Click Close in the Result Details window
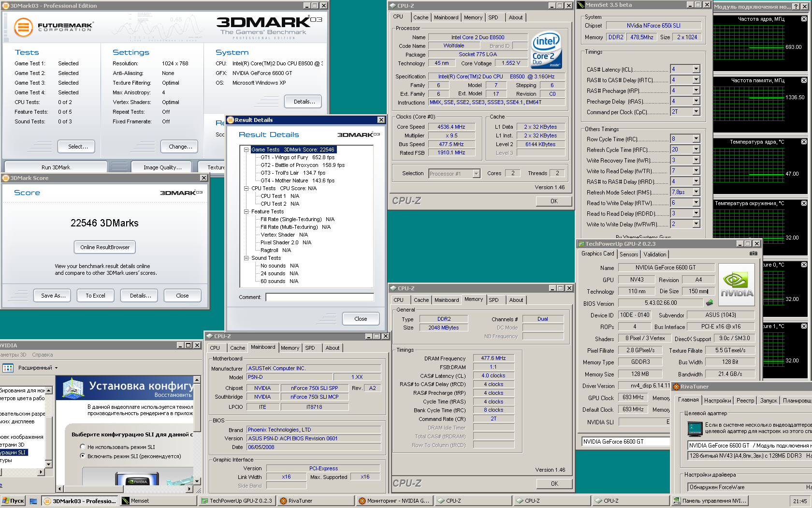812x508 pixels. (x=361, y=319)
